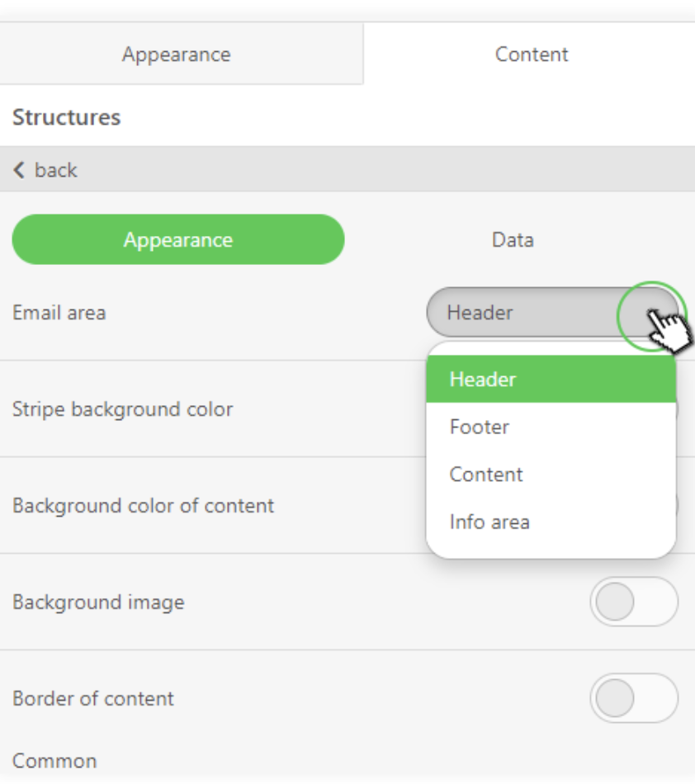The image size is (695, 784).
Task: Click the back chevron arrow icon
Action: coord(19,170)
